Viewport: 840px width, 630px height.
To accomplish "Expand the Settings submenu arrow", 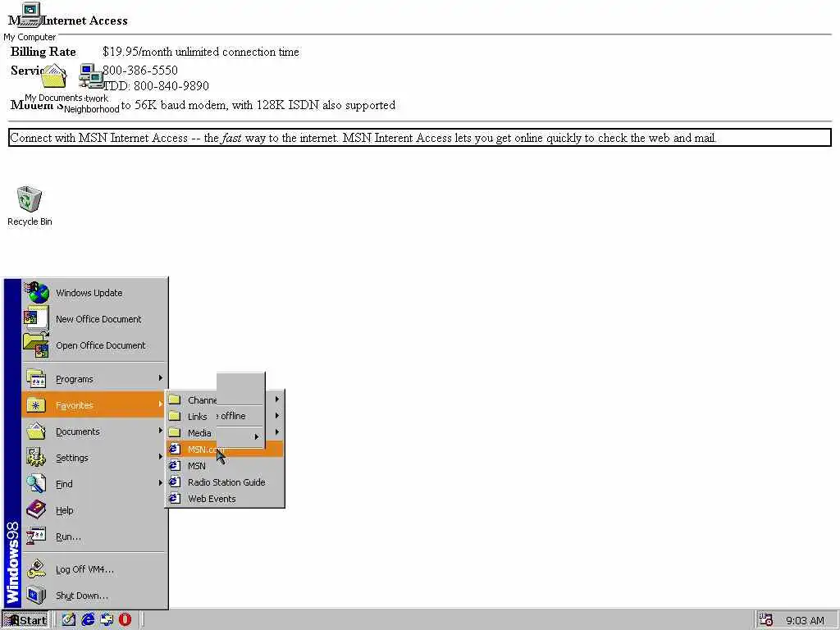I will click(160, 457).
